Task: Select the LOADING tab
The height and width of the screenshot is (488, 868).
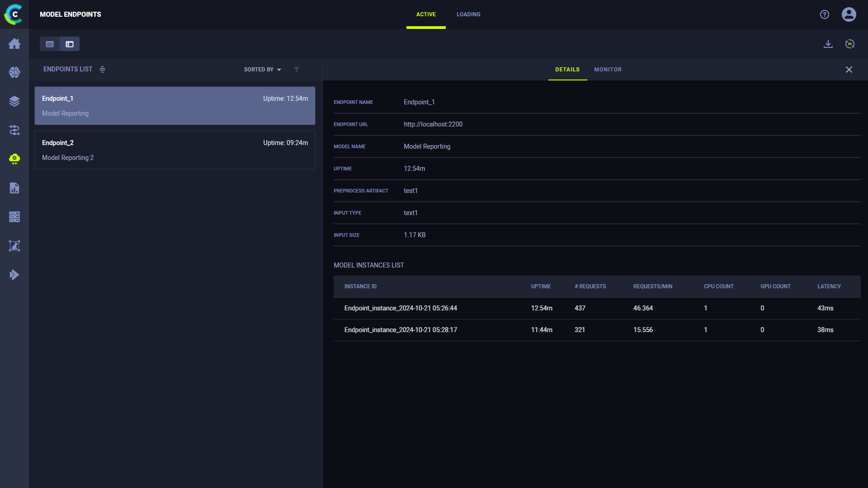Action: point(468,14)
